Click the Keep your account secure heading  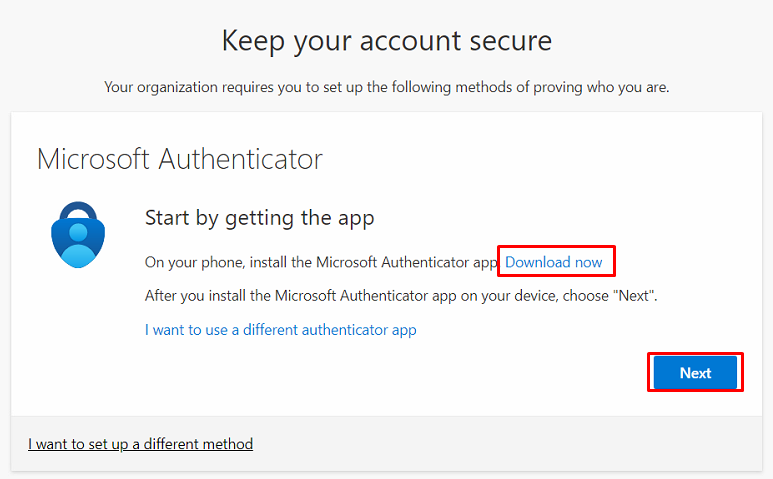pos(386,41)
